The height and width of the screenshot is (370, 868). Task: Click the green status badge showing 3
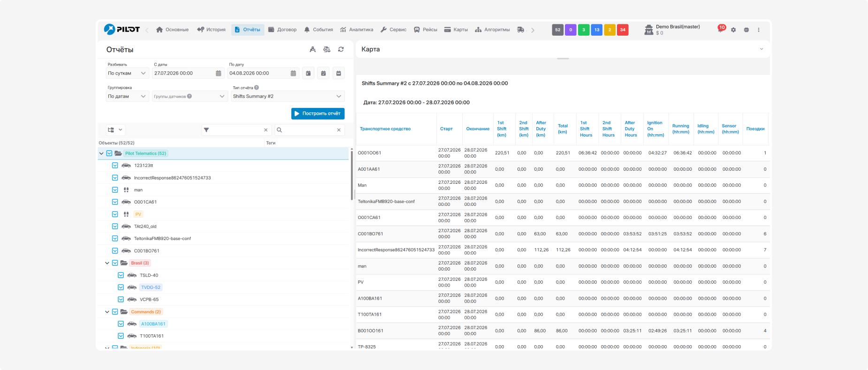(x=584, y=30)
